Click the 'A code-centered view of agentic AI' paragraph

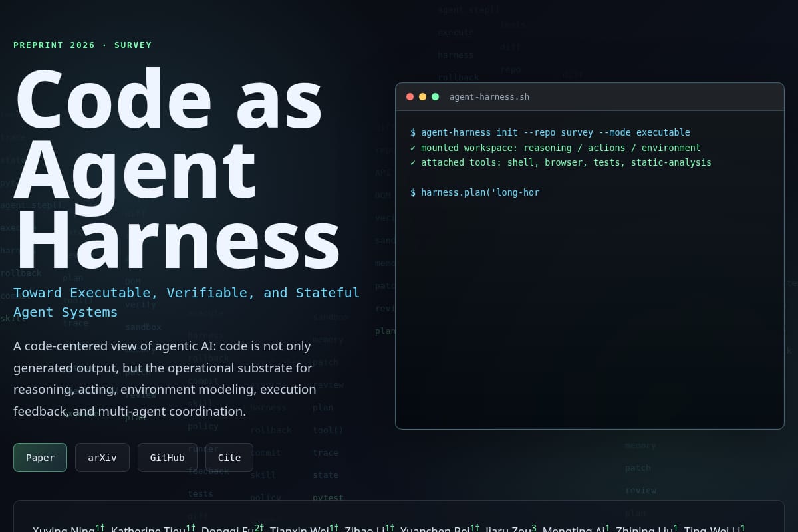click(x=164, y=379)
